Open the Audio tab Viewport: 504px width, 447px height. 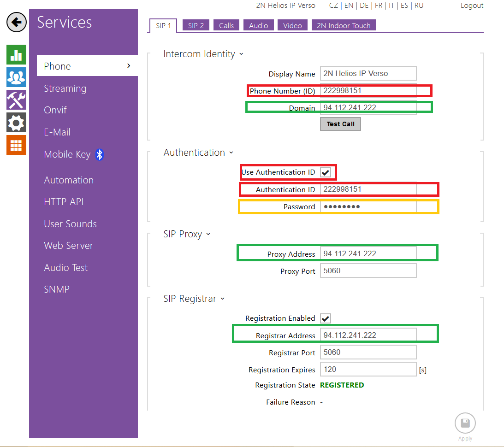(258, 25)
